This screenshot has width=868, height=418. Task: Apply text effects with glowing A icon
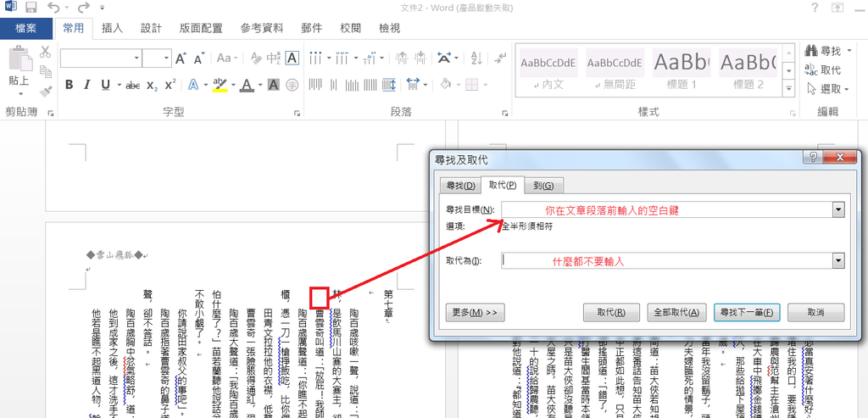(x=193, y=85)
